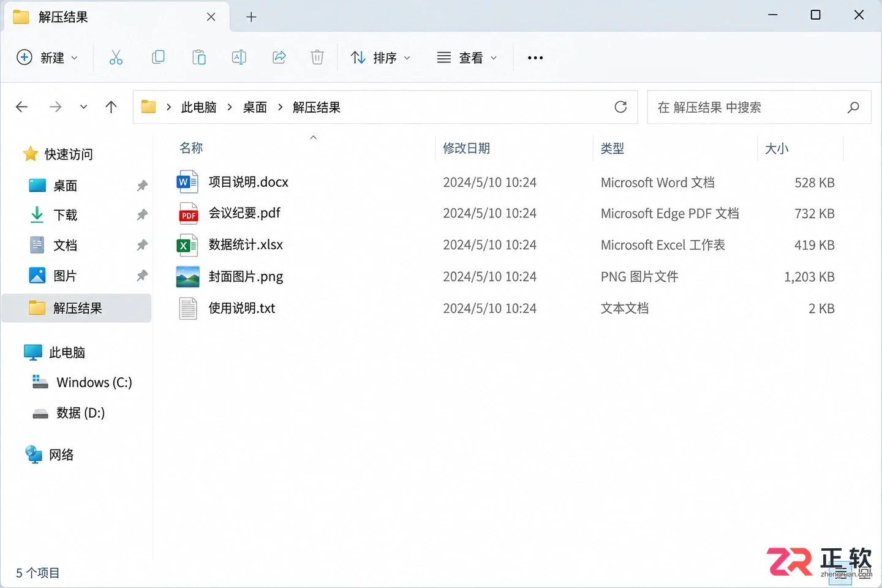This screenshot has height=588, width=882.
Task: Go up one folder level arrow
Action: click(111, 107)
